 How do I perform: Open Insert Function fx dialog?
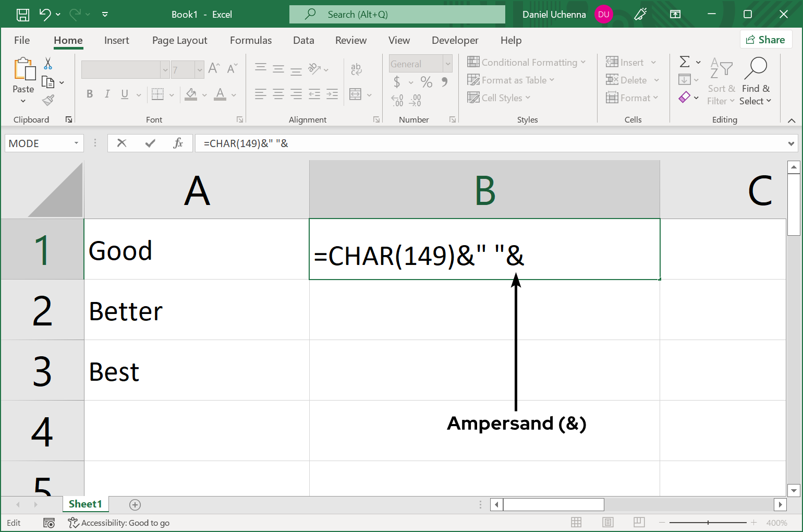[178, 143]
